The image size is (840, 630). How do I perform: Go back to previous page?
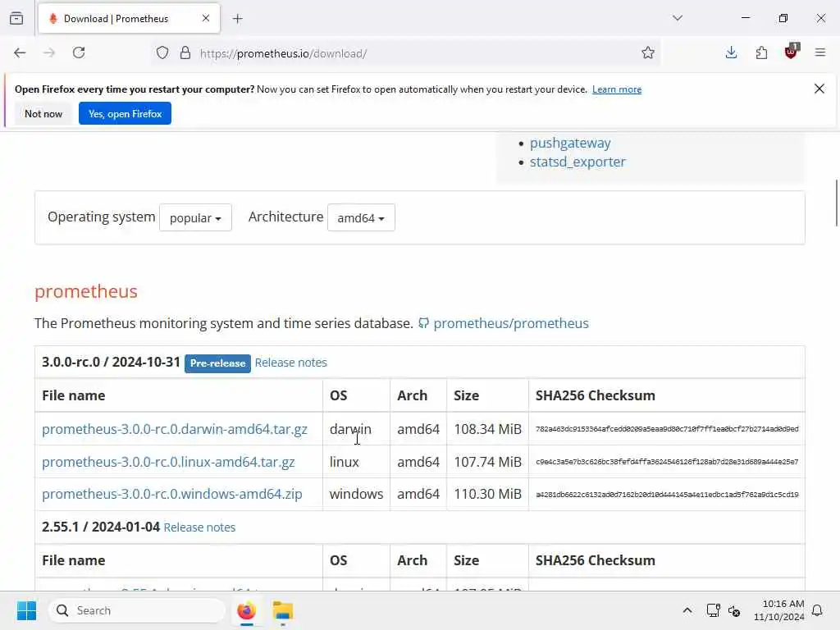(20, 53)
